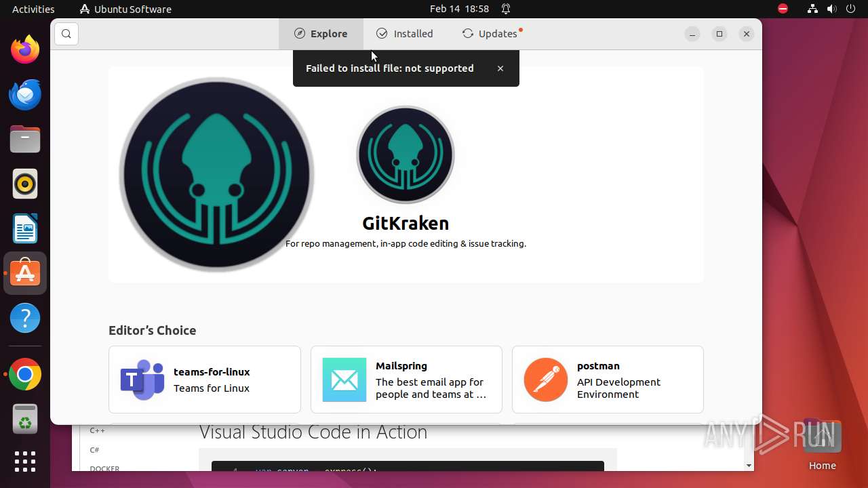Viewport: 868px width, 488px height.
Task: Open Google Chrome from the dock
Action: pyautogui.click(x=25, y=375)
